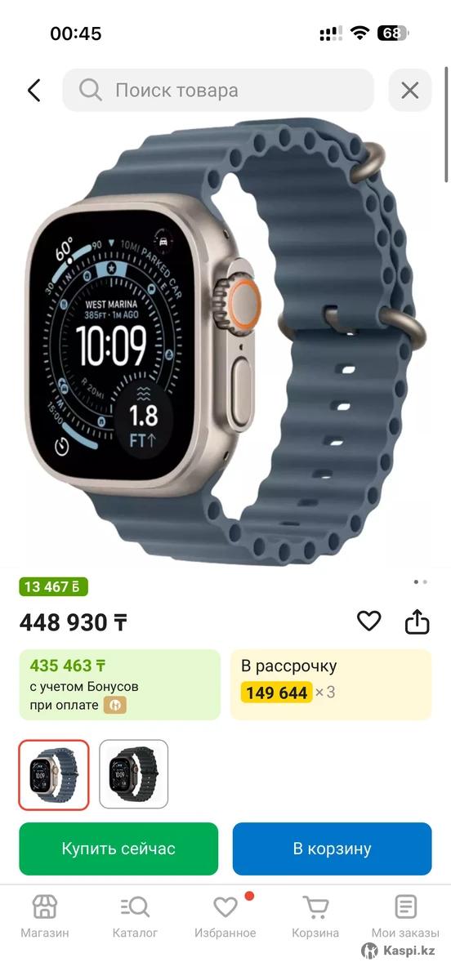Switch image via the pagination dots

[420, 582]
